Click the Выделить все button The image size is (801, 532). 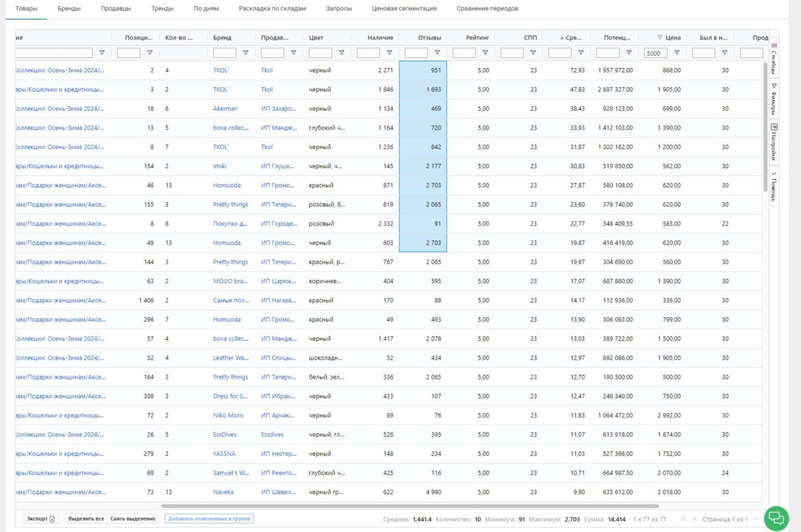pos(86,519)
